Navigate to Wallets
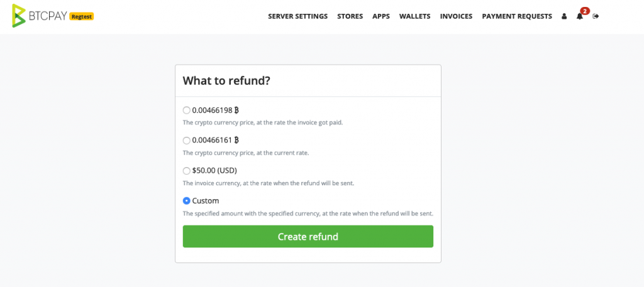The image size is (644, 287). [x=415, y=16]
